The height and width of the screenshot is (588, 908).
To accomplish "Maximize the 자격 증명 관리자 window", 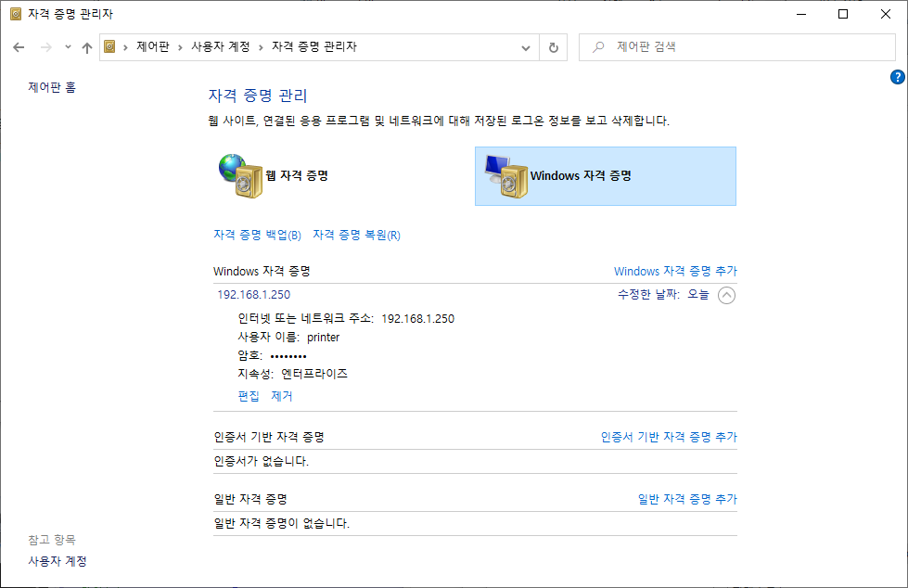I will pos(842,14).
